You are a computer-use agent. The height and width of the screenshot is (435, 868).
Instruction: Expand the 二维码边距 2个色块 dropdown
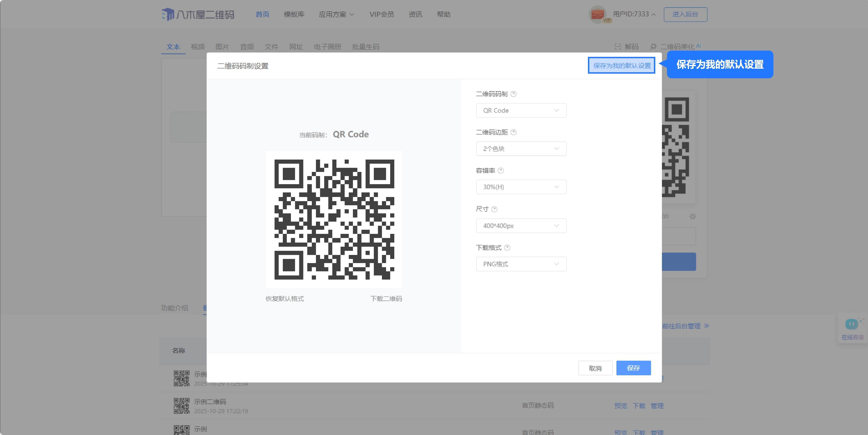tap(521, 149)
